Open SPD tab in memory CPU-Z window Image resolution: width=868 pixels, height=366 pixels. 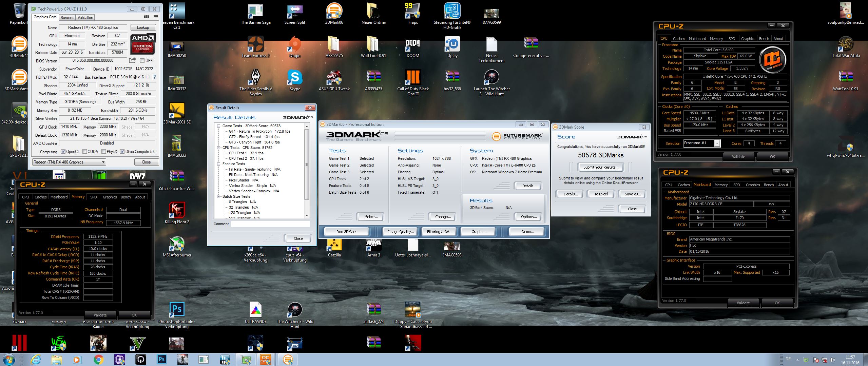click(94, 197)
